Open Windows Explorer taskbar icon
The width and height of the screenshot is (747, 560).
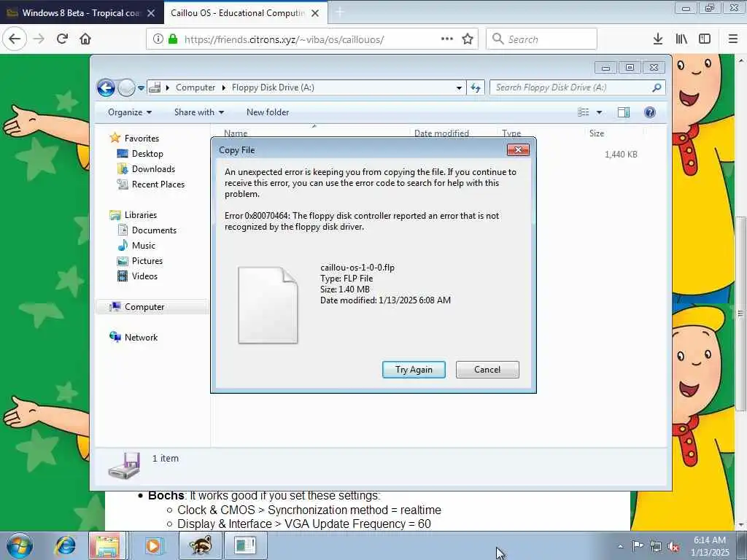[107, 545]
